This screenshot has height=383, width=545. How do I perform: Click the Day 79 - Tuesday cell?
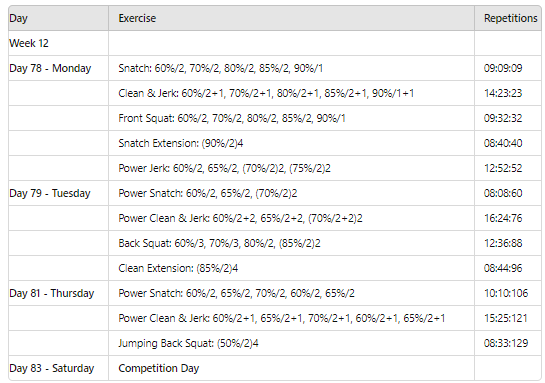coord(58,193)
